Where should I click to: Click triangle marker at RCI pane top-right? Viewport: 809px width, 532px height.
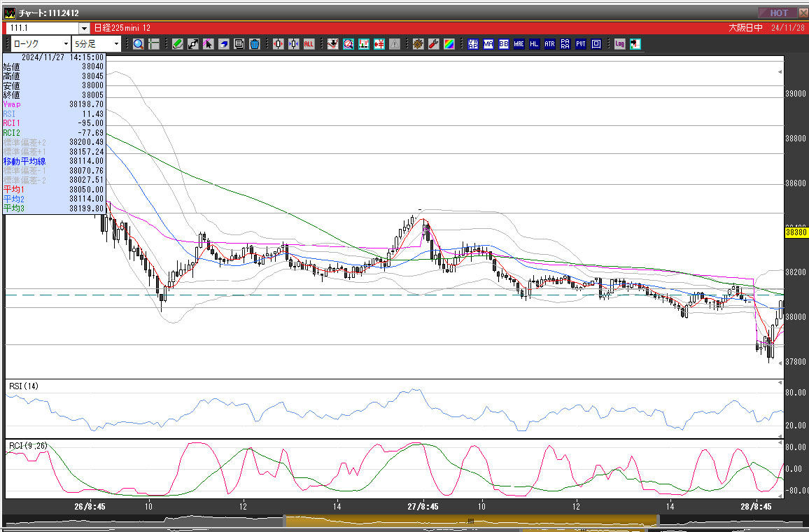tap(780, 443)
